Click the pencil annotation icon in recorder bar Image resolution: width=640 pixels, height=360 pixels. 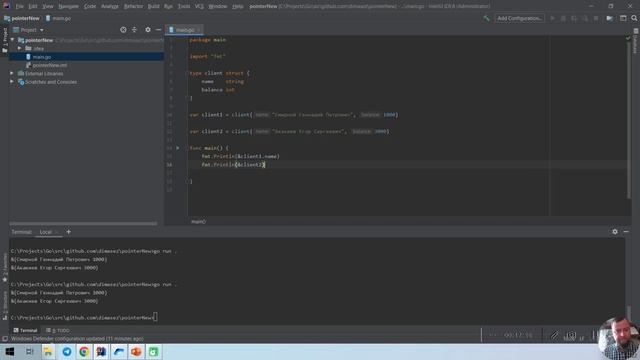tap(554, 336)
